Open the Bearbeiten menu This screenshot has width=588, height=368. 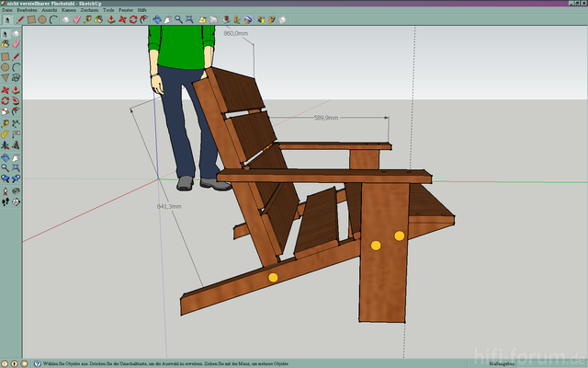27,9
